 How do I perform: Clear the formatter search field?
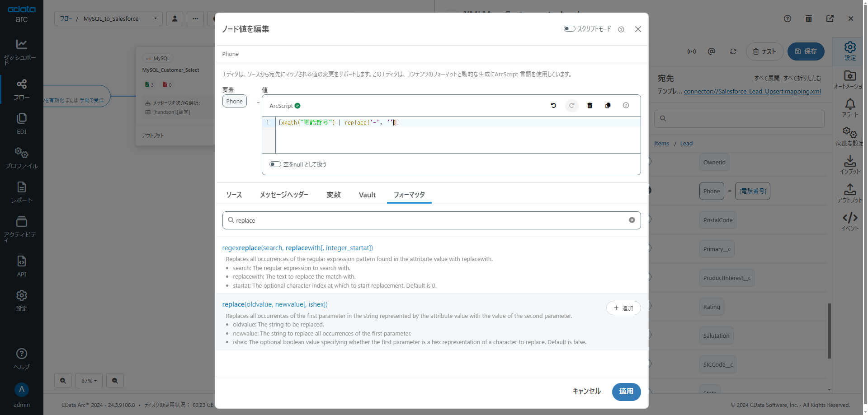pos(632,220)
